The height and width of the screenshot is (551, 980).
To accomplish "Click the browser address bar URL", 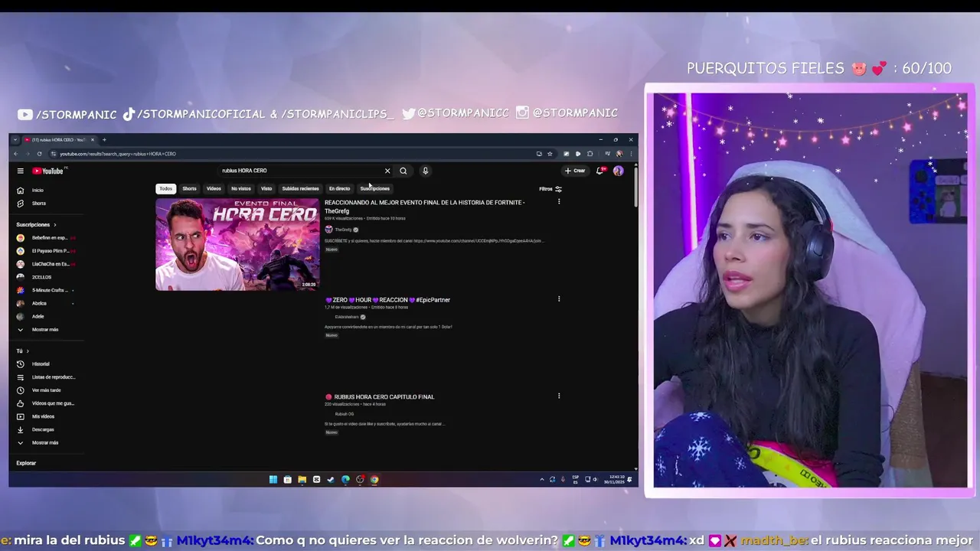I will click(118, 154).
